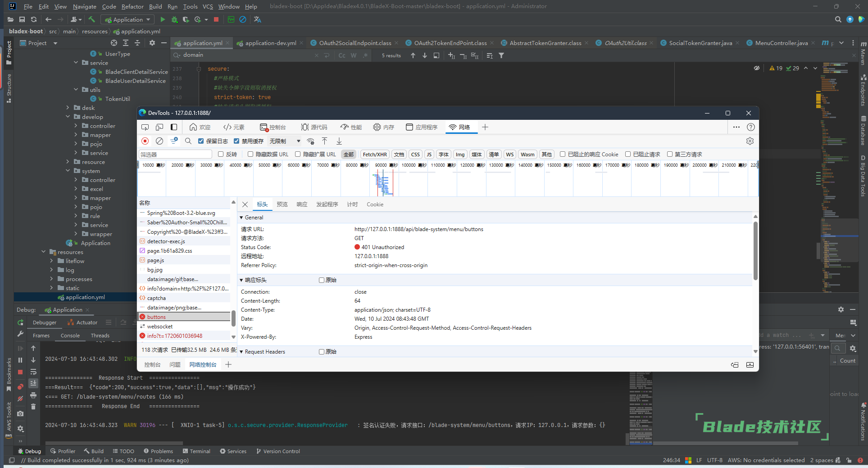This screenshot has width=868, height=468.
Task: Click Save All disk icon in toolbar
Action: tap(22, 19)
